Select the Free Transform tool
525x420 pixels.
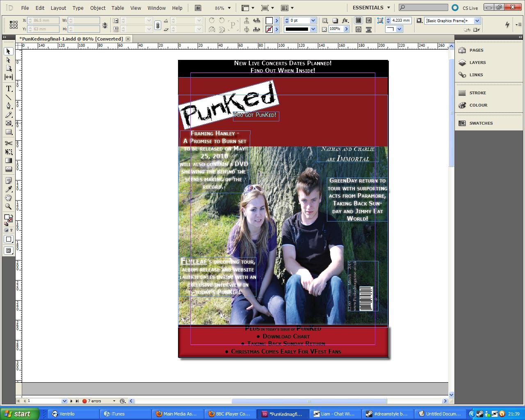pyautogui.click(x=9, y=152)
